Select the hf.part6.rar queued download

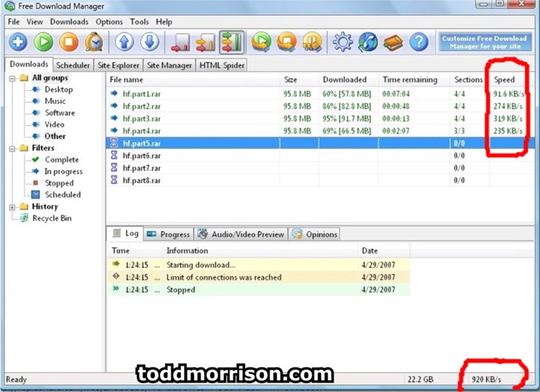coord(320,156)
